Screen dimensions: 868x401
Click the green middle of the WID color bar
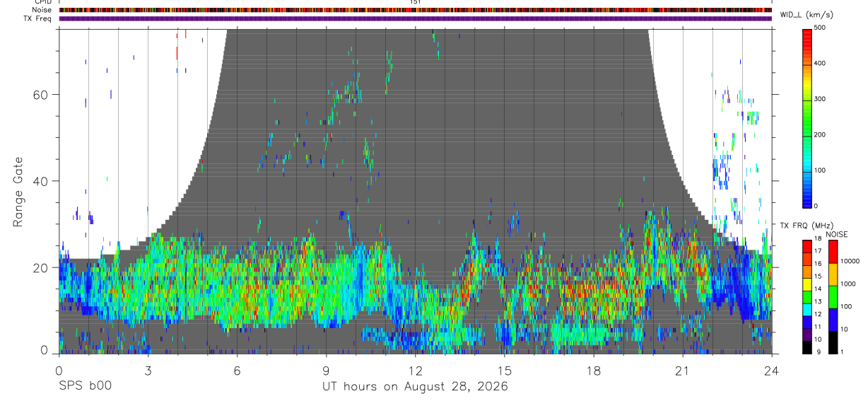coord(807,117)
